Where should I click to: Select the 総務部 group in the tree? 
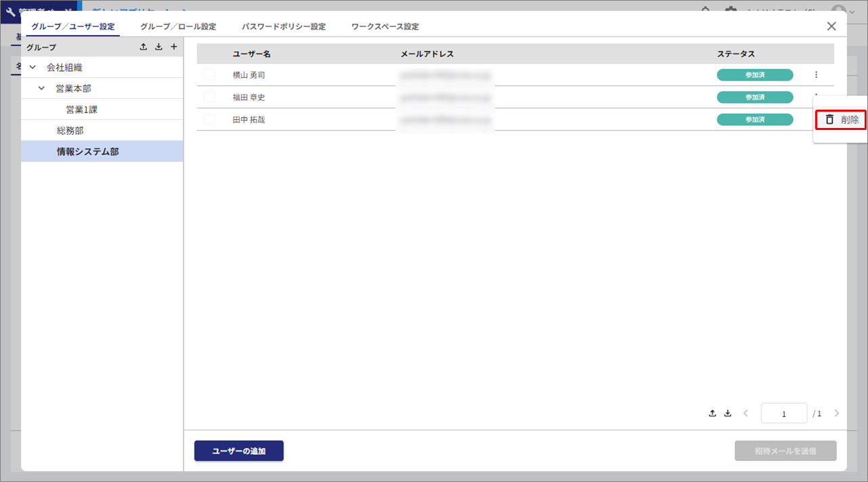click(70, 131)
